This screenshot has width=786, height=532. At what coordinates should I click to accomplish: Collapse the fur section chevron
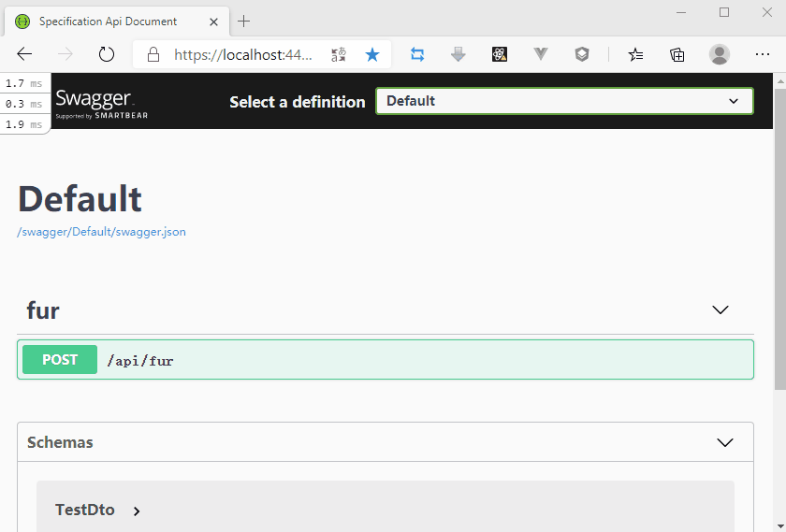click(720, 310)
